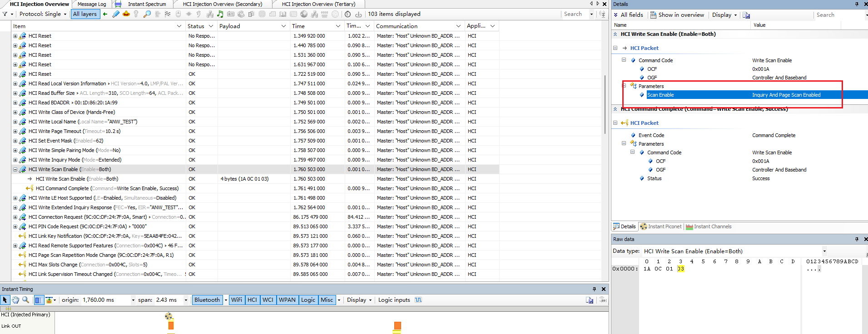
Task: Open the filter funnel icon in overview toolbar
Action: pyautogui.click(x=5, y=14)
